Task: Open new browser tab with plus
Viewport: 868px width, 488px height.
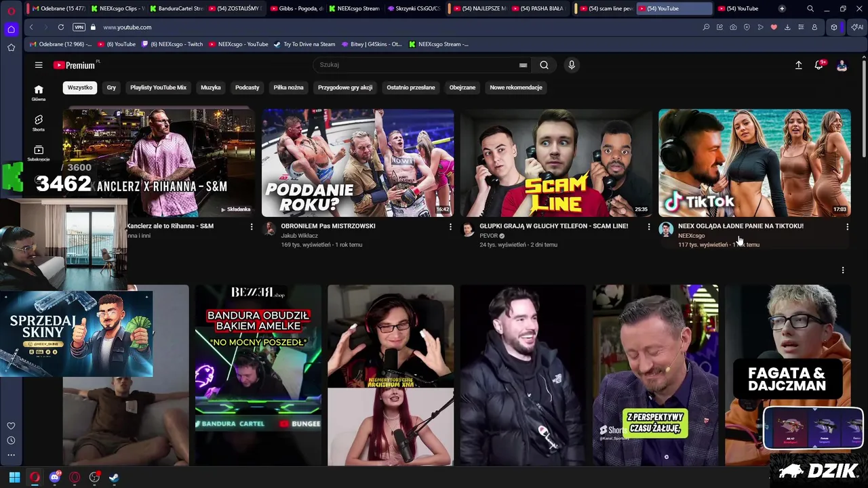Action: (782, 8)
